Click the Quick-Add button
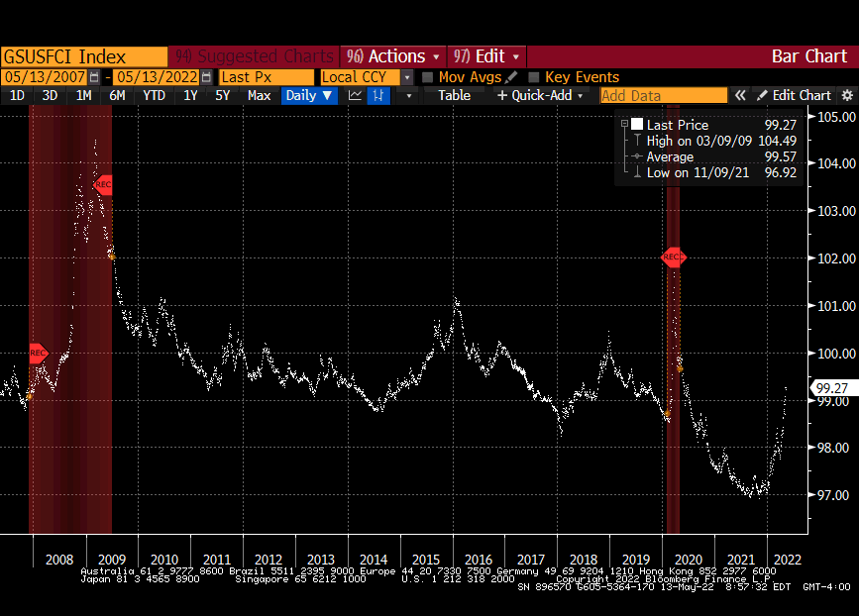 534,96
